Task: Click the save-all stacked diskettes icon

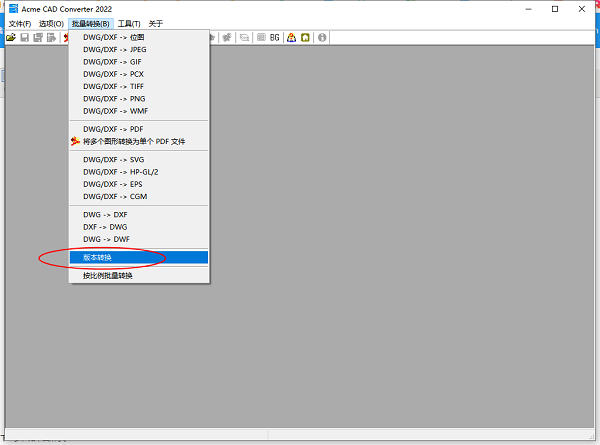Action: (38, 37)
